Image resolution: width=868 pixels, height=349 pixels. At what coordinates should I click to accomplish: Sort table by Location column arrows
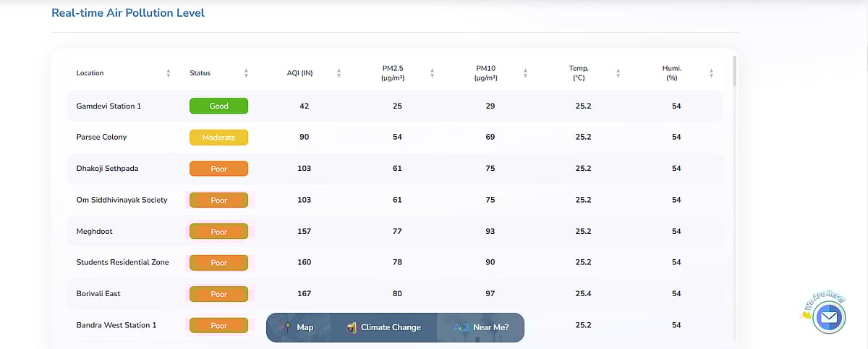(x=169, y=73)
